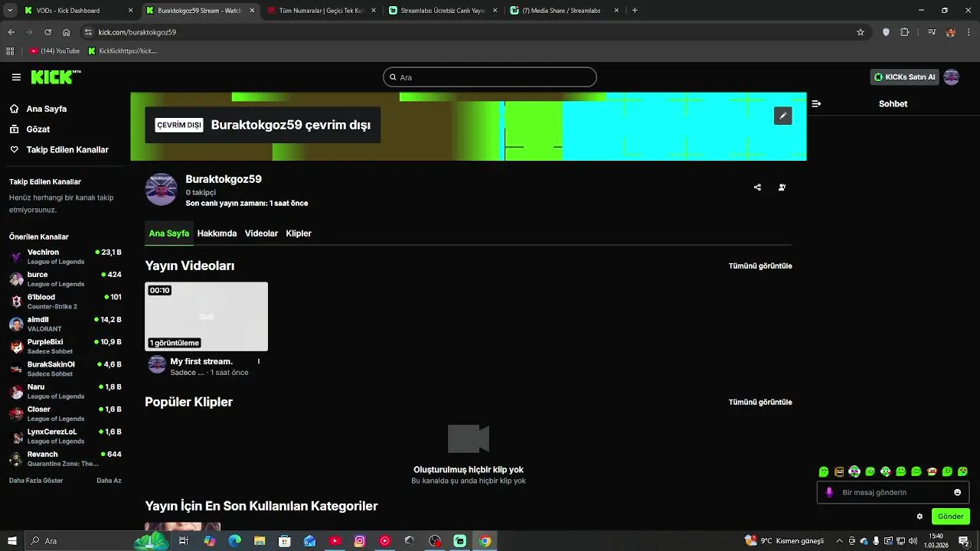
Task: Open aimdll recommended channel
Action: coord(66,324)
